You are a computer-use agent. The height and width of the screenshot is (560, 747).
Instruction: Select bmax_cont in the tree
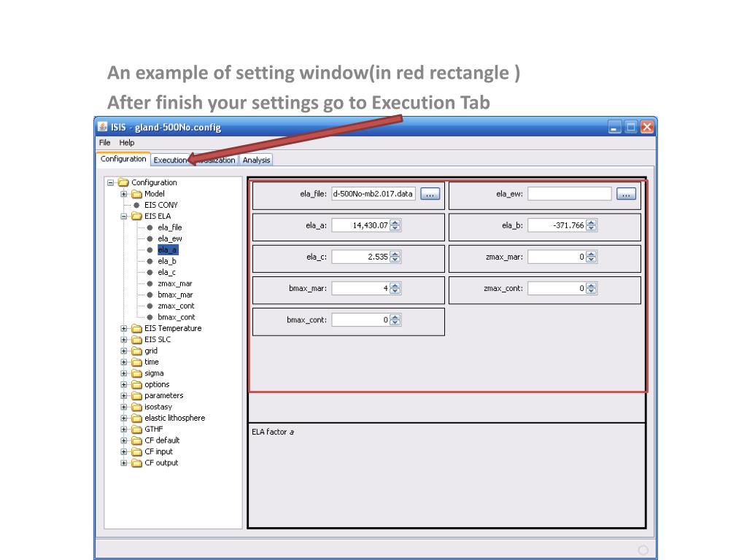tap(177, 317)
